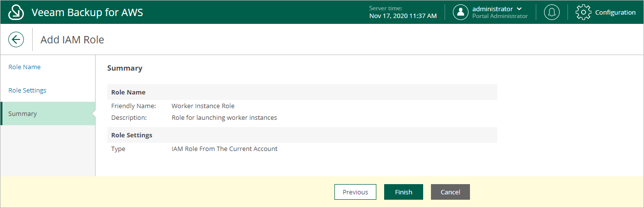Viewport: 644px width, 208px height.
Task: Click the role description text
Action: [x=224, y=117]
